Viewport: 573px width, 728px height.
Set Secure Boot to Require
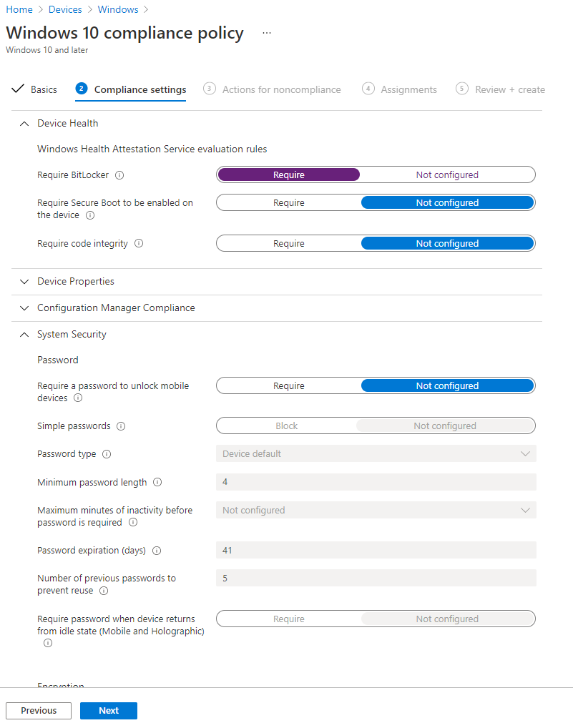tap(288, 202)
